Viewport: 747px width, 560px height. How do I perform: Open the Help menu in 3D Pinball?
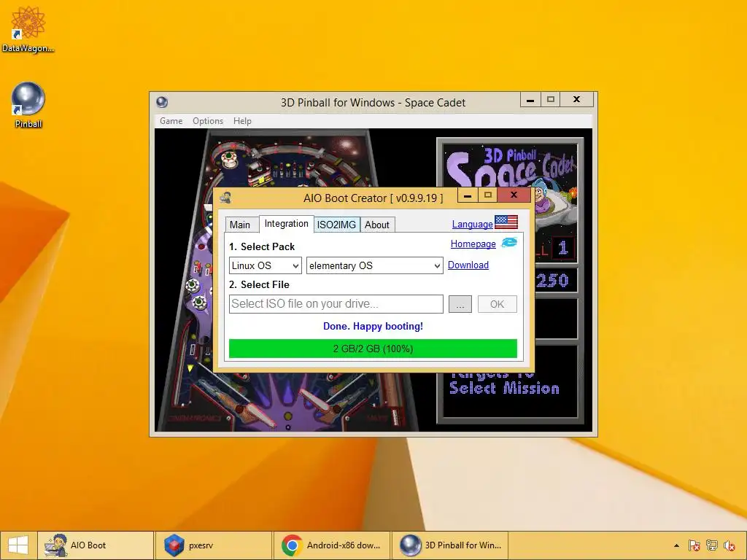[x=242, y=121]
